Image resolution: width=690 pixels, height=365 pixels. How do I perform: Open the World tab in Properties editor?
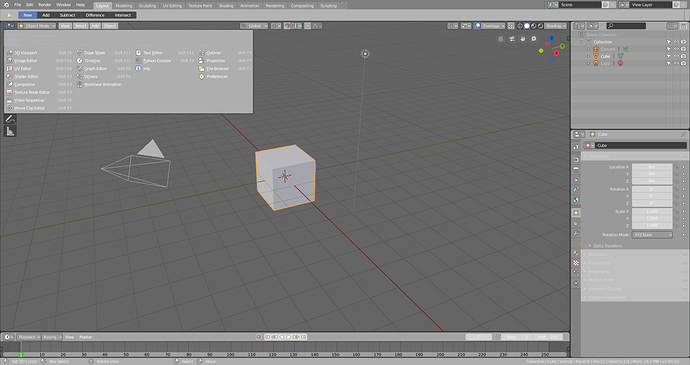(576, 200)
